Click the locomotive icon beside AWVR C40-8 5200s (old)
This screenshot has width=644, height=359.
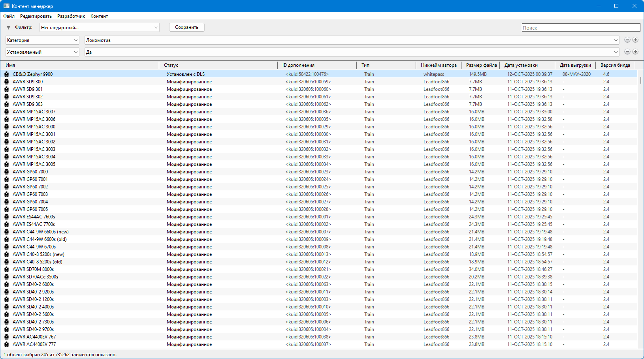(6, 262)
